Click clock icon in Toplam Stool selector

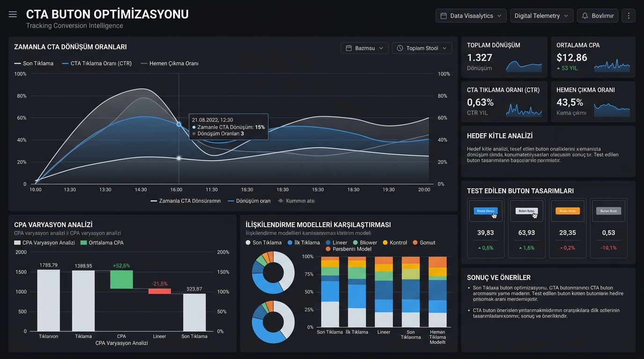pos(400,48)
